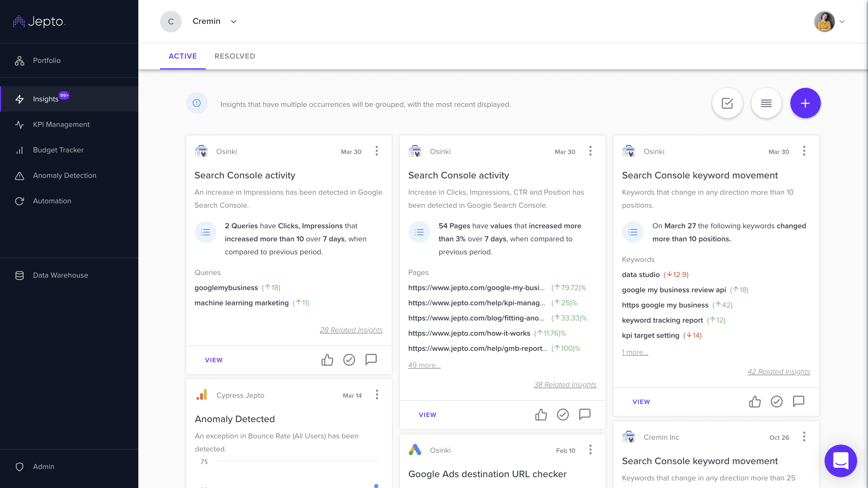Like the 54 Pages insight
868x488 pixels.
coord(541,415)
